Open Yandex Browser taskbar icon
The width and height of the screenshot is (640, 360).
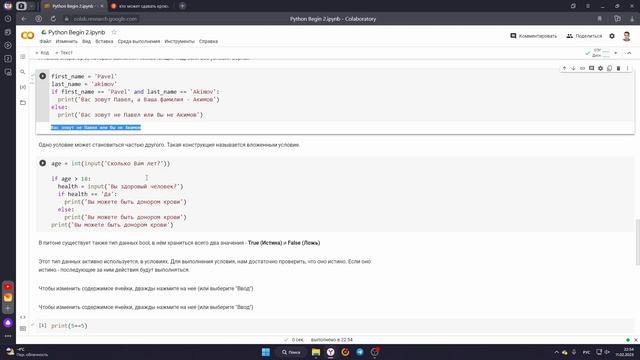click(331, 352)
